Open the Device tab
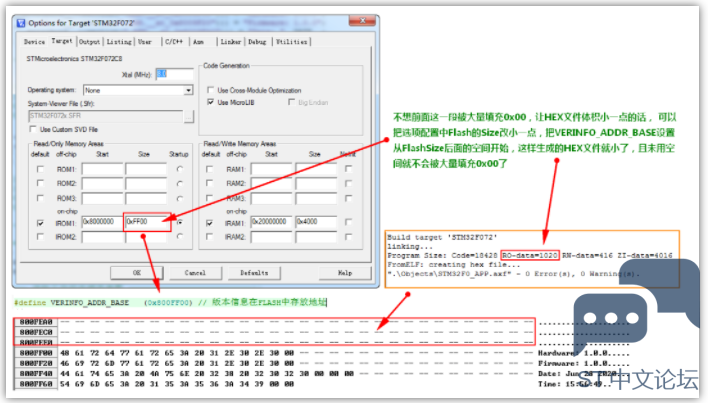 (x=34, y=42)
